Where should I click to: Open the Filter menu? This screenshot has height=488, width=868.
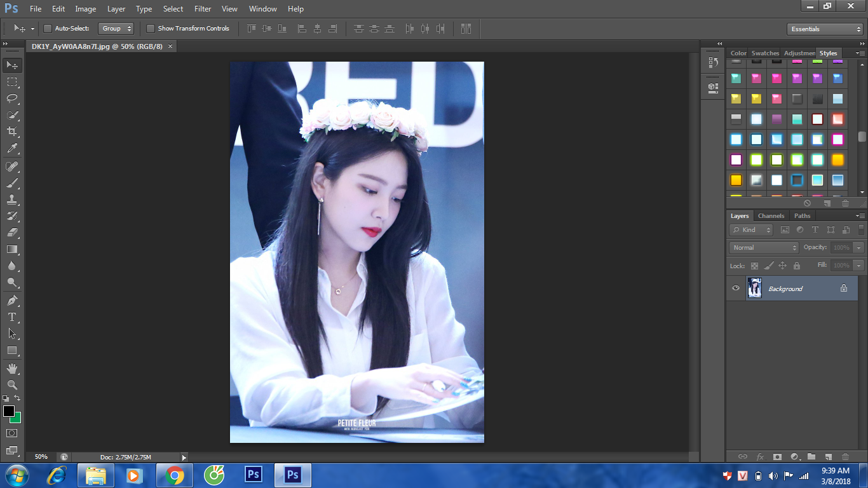point(203,9)
